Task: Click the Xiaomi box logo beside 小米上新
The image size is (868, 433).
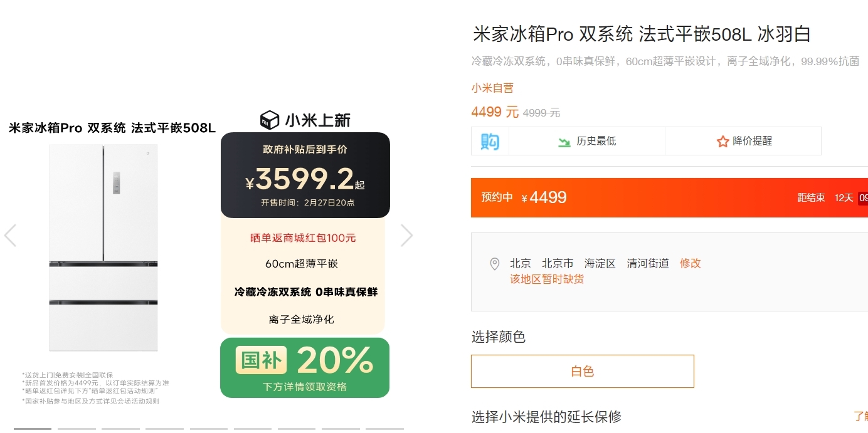Action: (270, 120)
